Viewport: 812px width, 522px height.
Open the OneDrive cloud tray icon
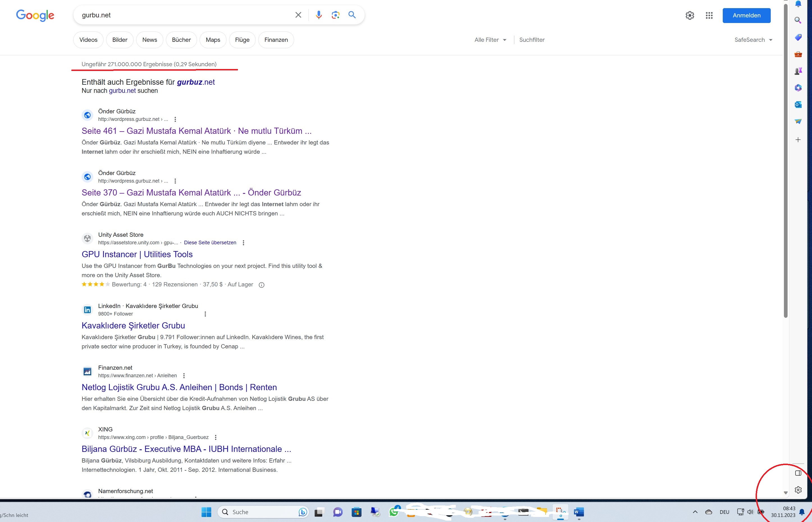pos(708,512)
